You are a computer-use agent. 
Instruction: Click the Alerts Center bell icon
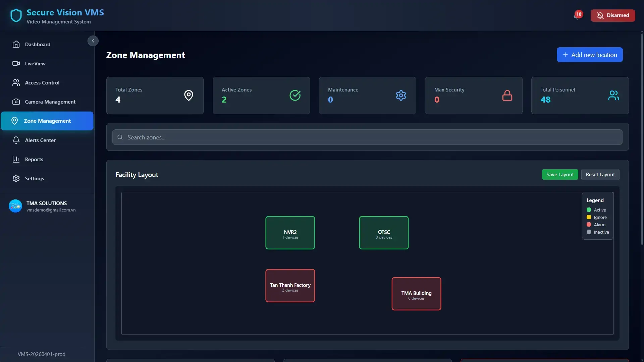coord(16,140)
